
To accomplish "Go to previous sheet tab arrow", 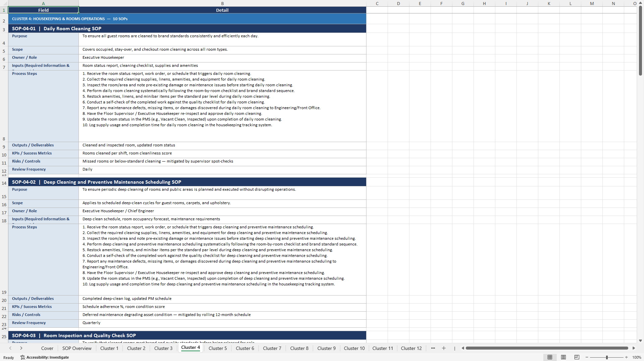I will (10, 348).
